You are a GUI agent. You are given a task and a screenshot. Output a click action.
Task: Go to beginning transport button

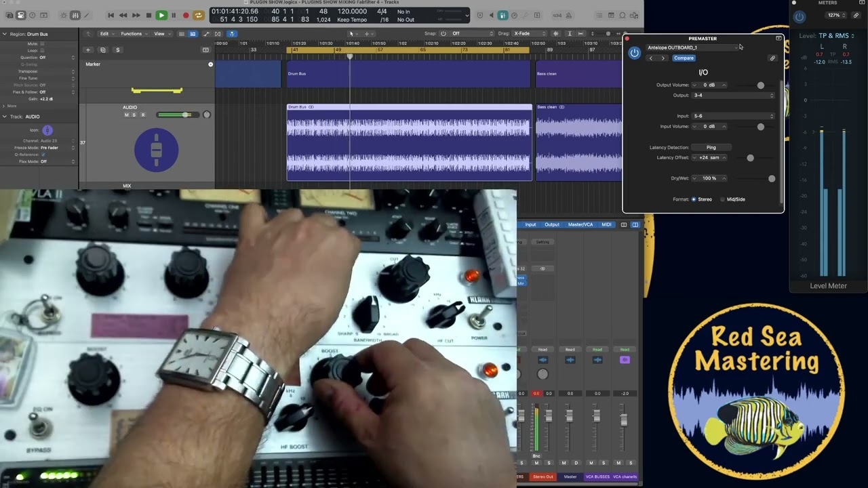click(x=111, y=15)
